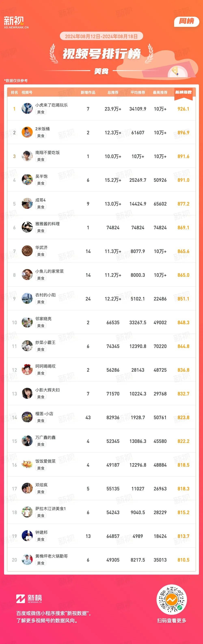Click the 平均推荐 column header
Image resolution: width=203 pixels, height=644 pixels.
tap(138, 93)
